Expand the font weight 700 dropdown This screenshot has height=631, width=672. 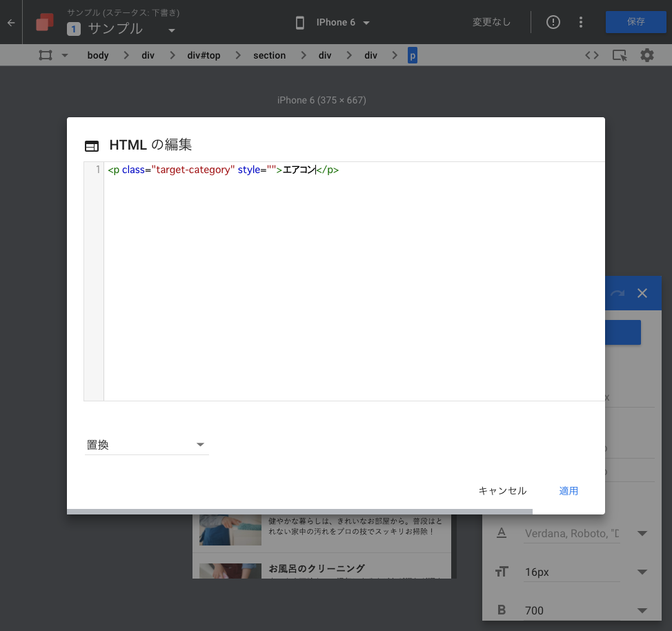[x=642, y=610]
